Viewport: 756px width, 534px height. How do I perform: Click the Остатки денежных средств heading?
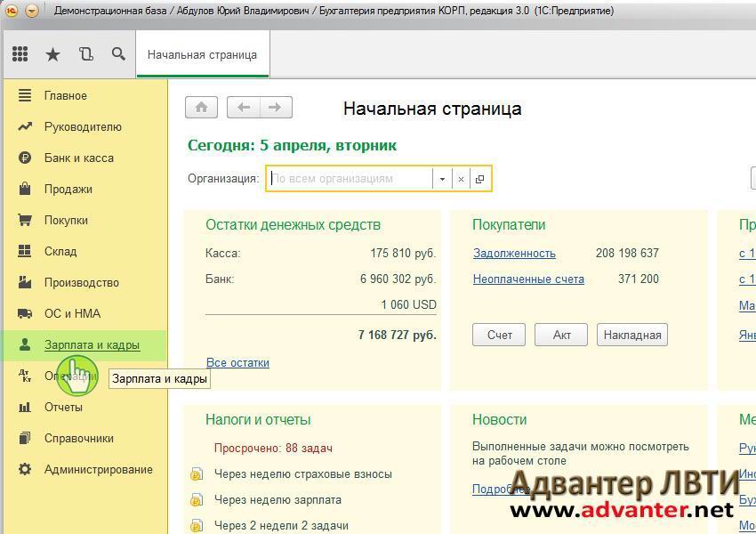point(294,225)
